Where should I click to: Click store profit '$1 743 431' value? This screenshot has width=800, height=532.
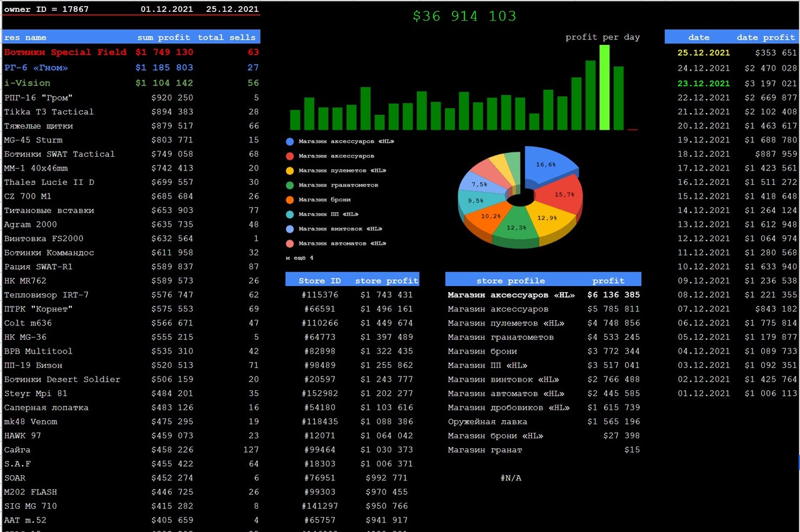(x=386, y=295)
